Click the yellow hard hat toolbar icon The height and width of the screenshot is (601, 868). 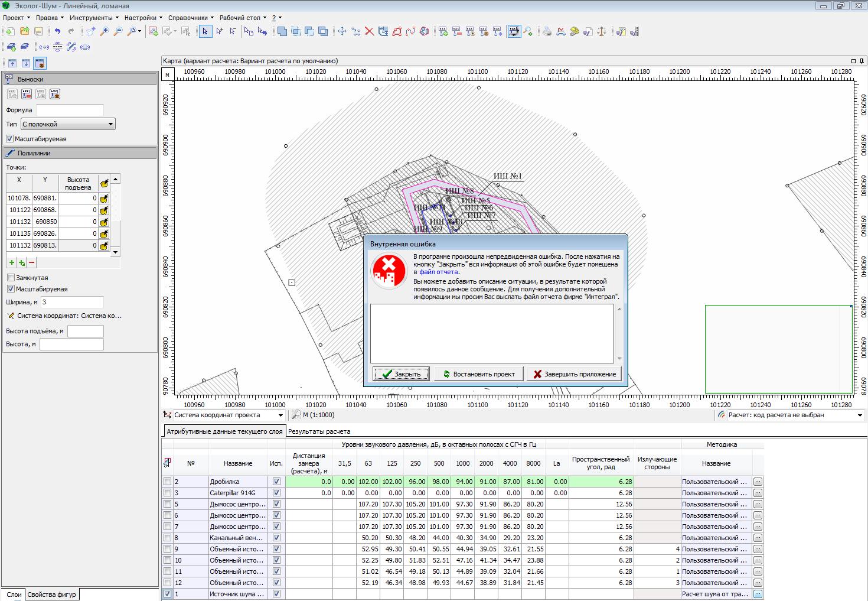click(x=575, y=31)
